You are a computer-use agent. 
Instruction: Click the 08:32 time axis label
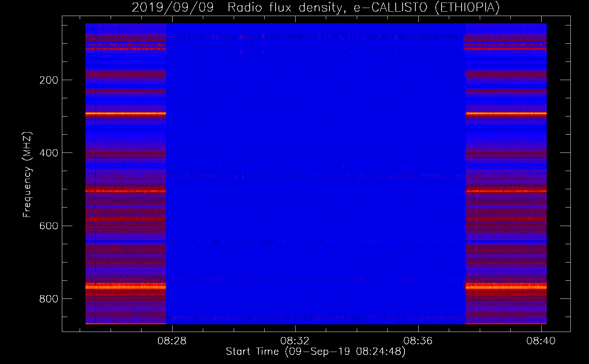coord(295,341)
